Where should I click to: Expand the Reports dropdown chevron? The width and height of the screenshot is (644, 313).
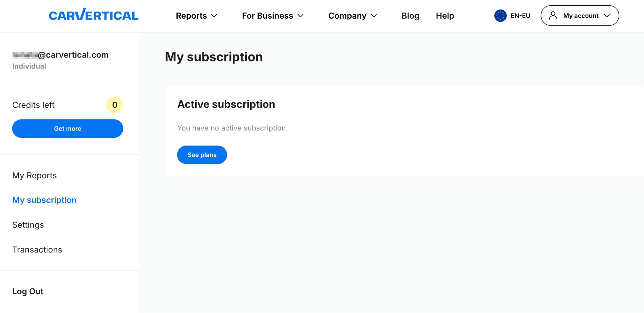214,16
